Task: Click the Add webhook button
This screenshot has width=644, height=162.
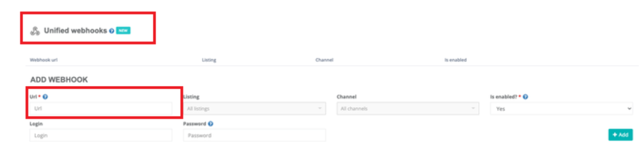Action: pos(620,135)
